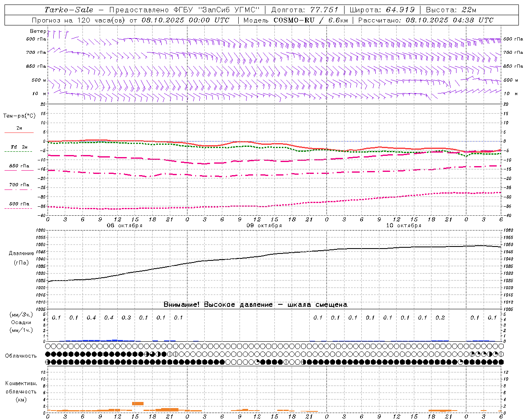Click the date label 09 октября
This screenshot has width=525, height=420.
coord(264,226)
